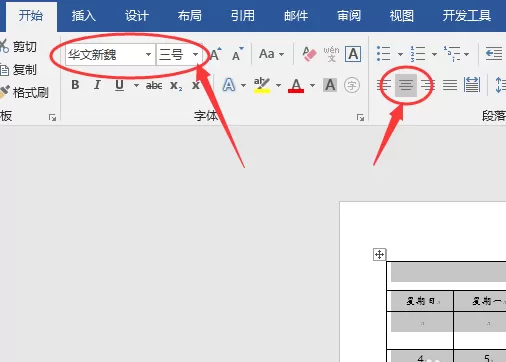
Task: Toggle align left
Action: (384, 85)
